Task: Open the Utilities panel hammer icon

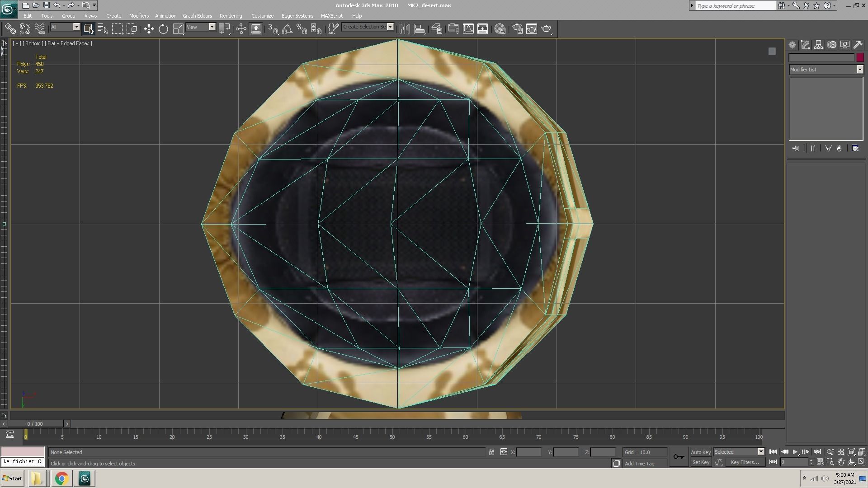Action: click(x=858, y=45)
